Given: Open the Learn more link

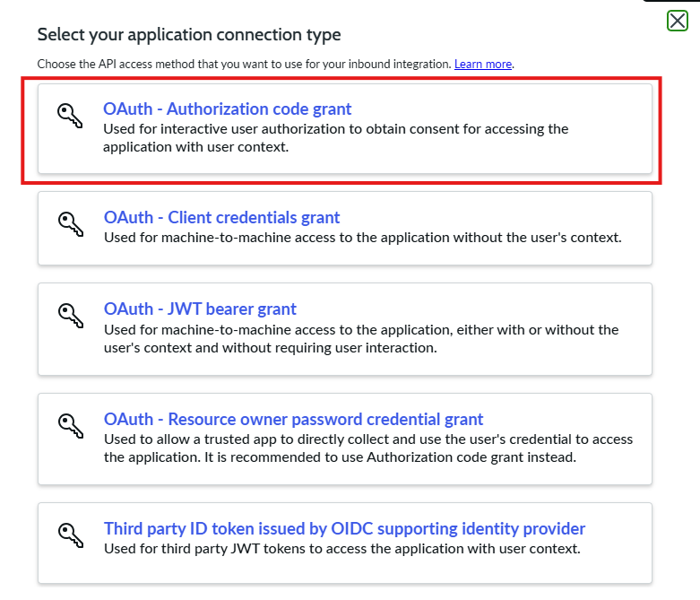Looking at the screenshot, I should 483,65.
